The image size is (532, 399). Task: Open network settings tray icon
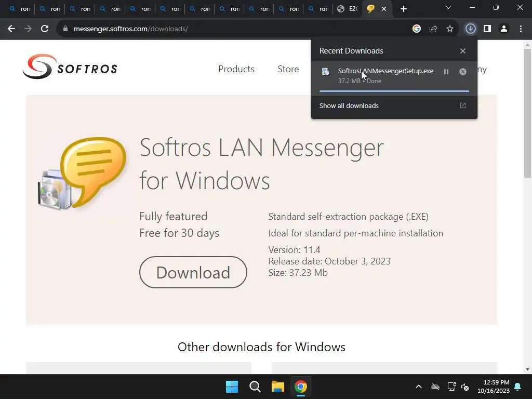(x=451, y=387)
